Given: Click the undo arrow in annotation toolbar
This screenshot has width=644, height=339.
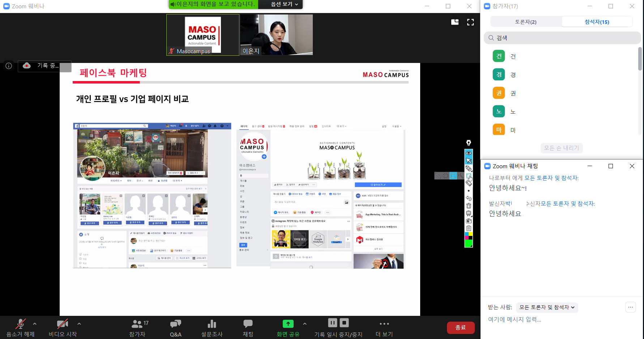Looking at the screenshot, I should tap(469, 198).
